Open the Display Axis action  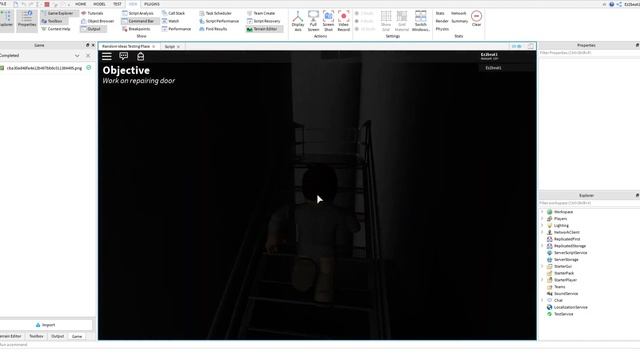298,21
